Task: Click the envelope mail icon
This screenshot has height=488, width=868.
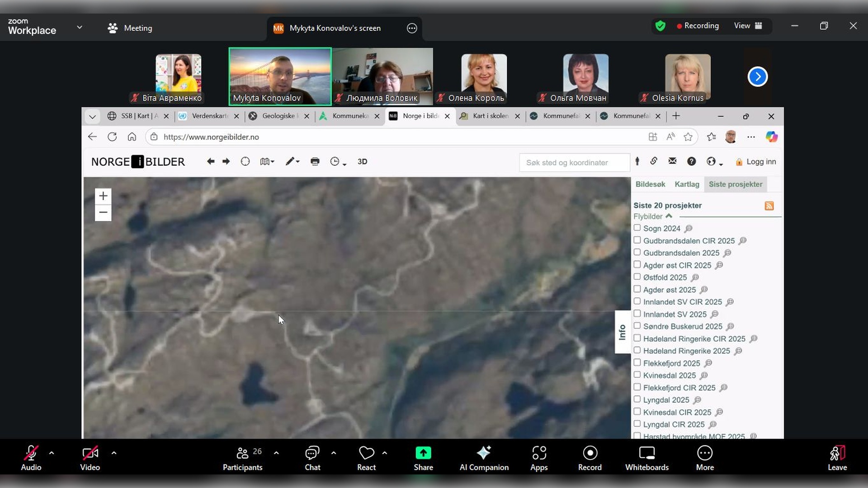Action: pyautogui.click(x=672, y=161)
